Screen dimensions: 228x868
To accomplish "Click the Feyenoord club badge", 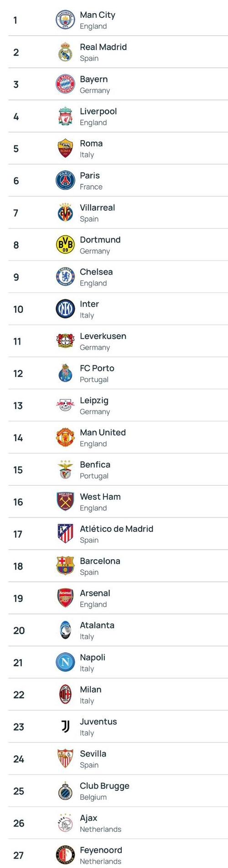I will [x=65, y=855].
